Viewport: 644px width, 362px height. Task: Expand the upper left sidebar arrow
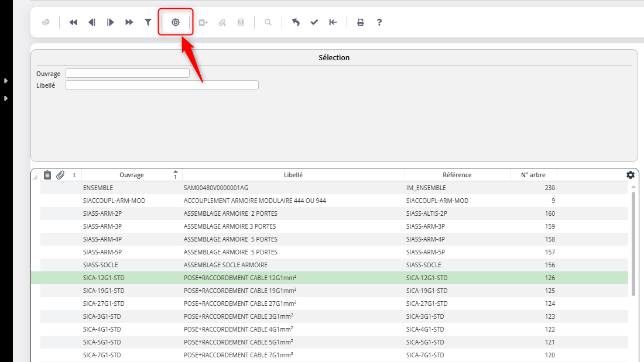click(x=6, y=81)
